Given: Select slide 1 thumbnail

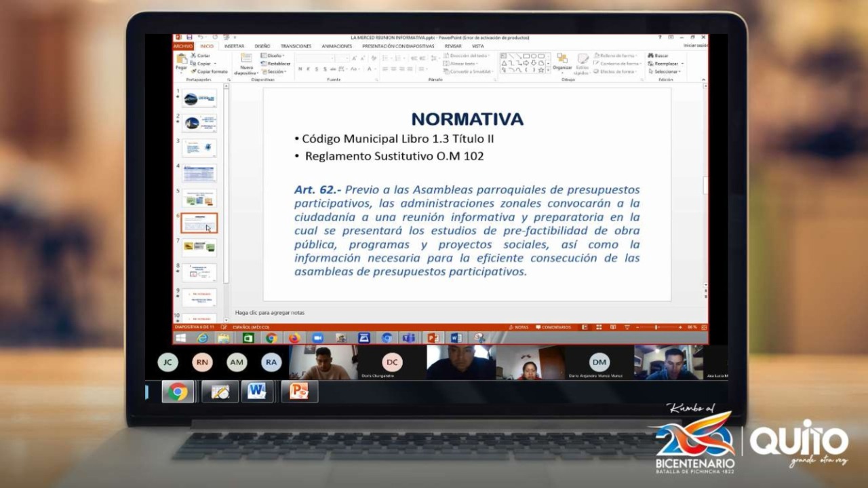Looking at the screenshot, I should (199, 98).
